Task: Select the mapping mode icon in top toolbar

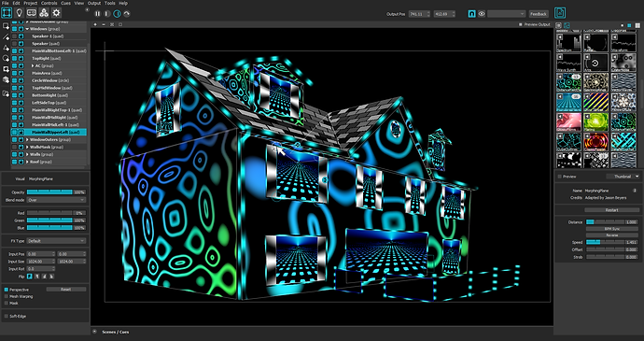Action: 7,13
